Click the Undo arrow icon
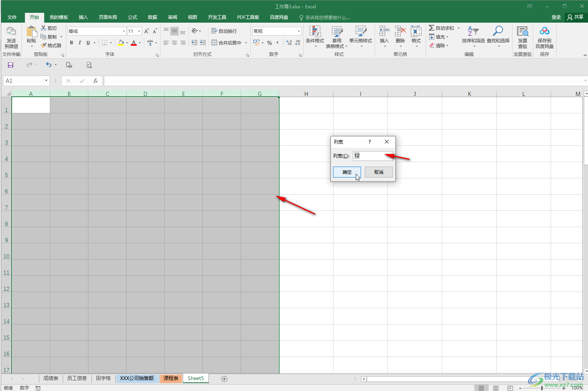This screenshot has width=588, height=391. pyautogui.click(x=49, y=65)
